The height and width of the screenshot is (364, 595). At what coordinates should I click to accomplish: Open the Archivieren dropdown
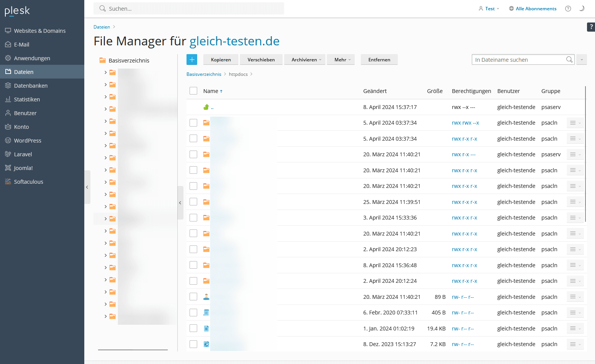point(304,59)
